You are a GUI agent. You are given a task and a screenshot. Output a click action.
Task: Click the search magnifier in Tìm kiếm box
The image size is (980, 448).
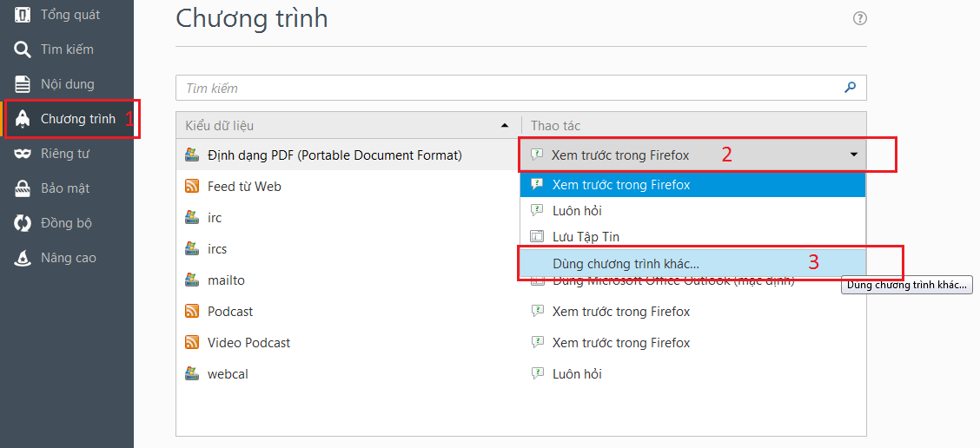click(851, 87)
